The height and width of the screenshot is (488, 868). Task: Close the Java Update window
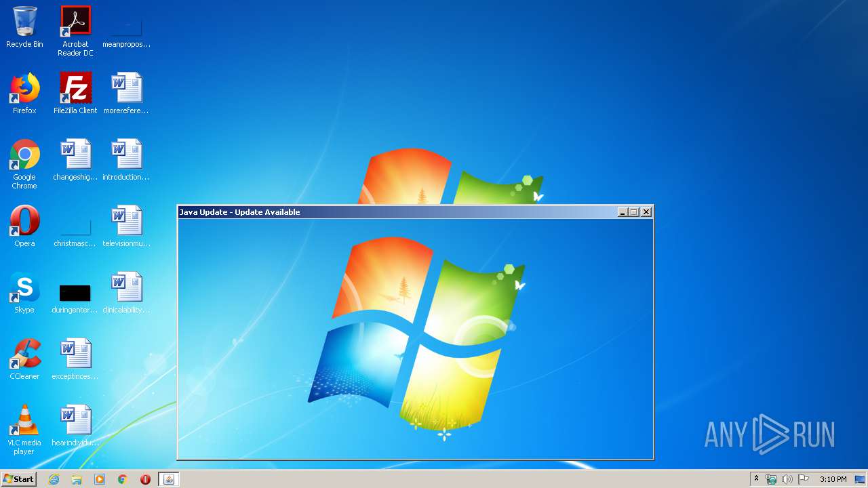tap(646, 212)
